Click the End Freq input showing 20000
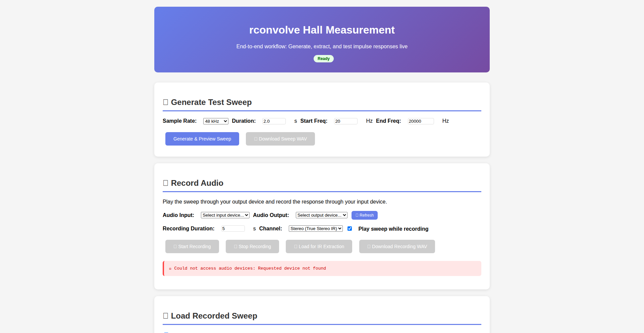 tap(420, 121)
